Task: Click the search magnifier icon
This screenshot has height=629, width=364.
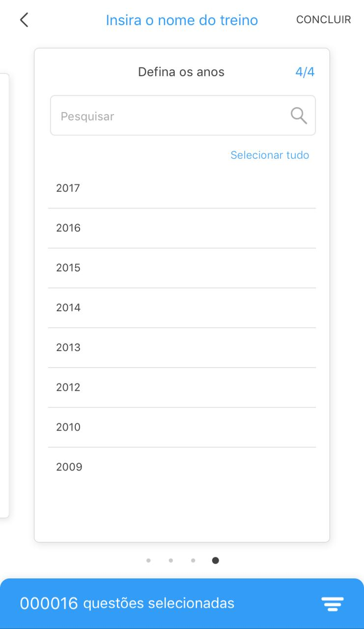Action: [x=299, y=116]
